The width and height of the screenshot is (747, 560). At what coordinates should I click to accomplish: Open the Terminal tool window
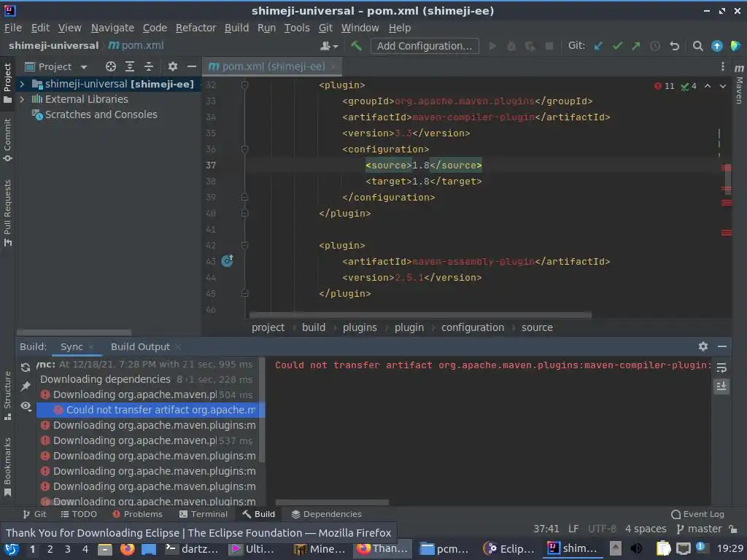[204, 514]
